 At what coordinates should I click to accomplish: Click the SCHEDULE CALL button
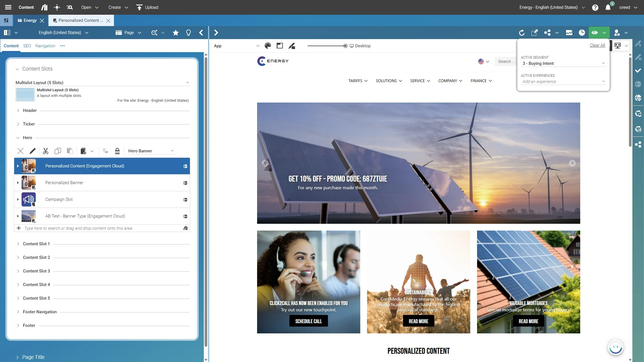(308, 321)
